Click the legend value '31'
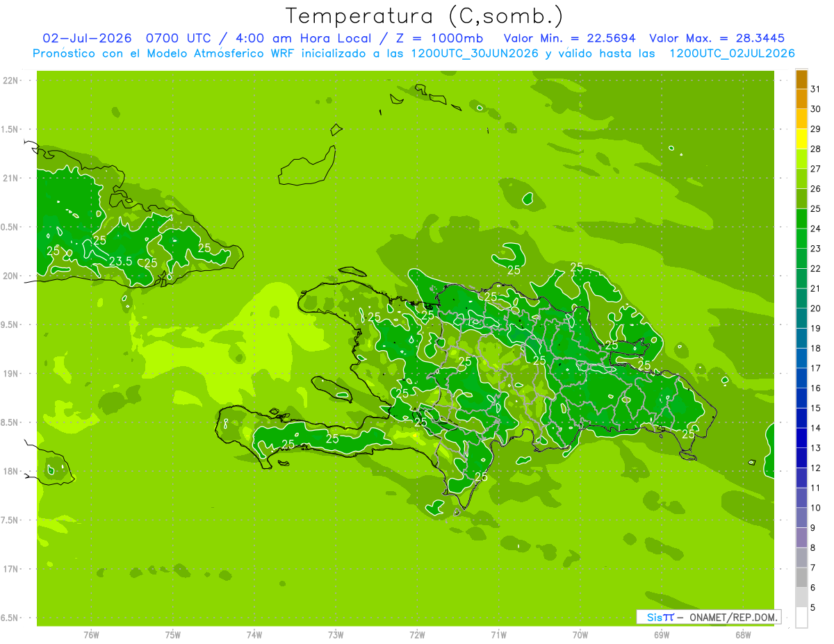This screenshot has height=644, width=834. pyautogui.click(x=816, y=89)
